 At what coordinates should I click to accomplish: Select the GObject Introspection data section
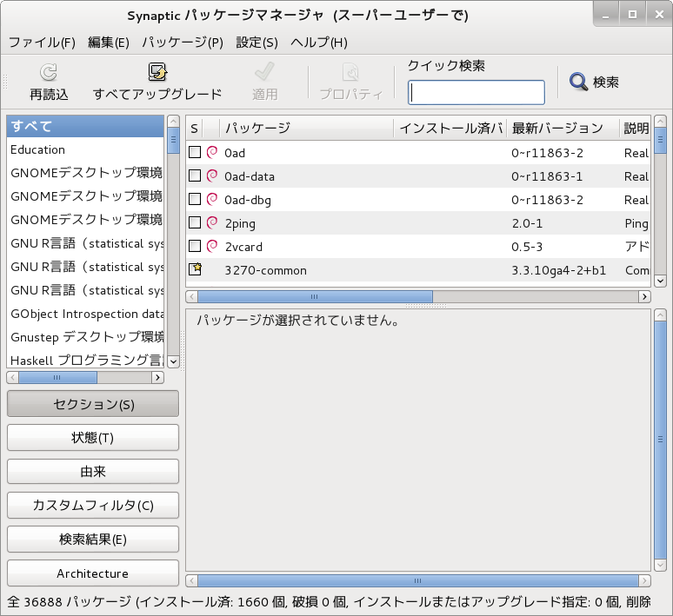(x=85, y=314)
